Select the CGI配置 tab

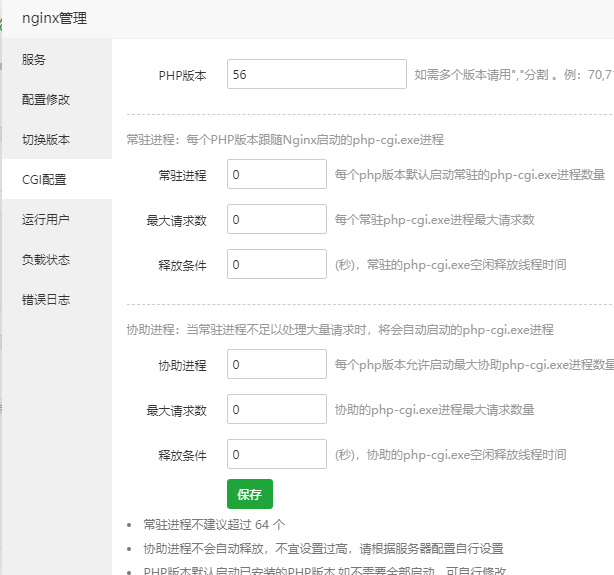57,179
